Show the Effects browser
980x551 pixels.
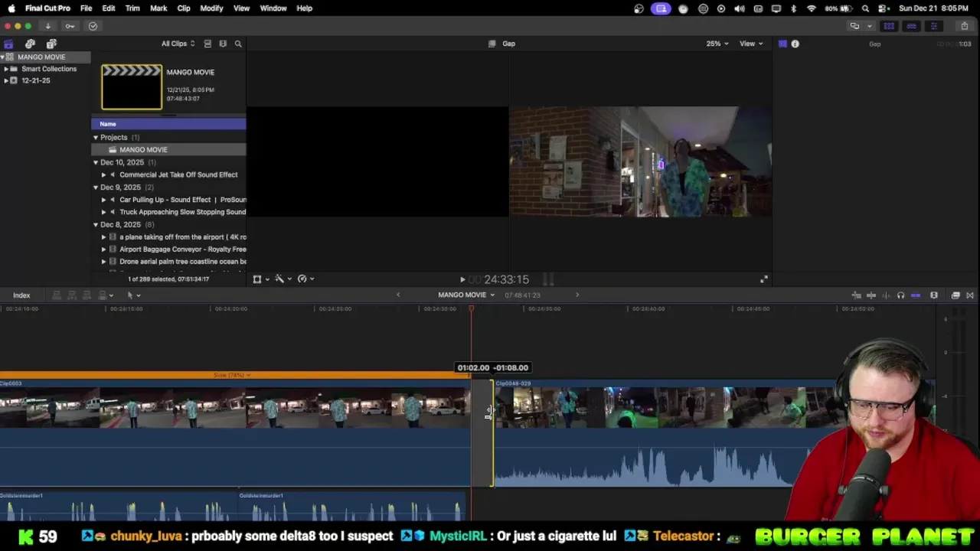955,295
